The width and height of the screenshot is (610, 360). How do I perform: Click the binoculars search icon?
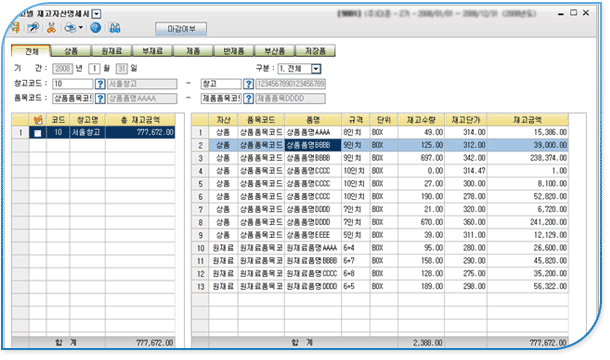click(115, 28)
